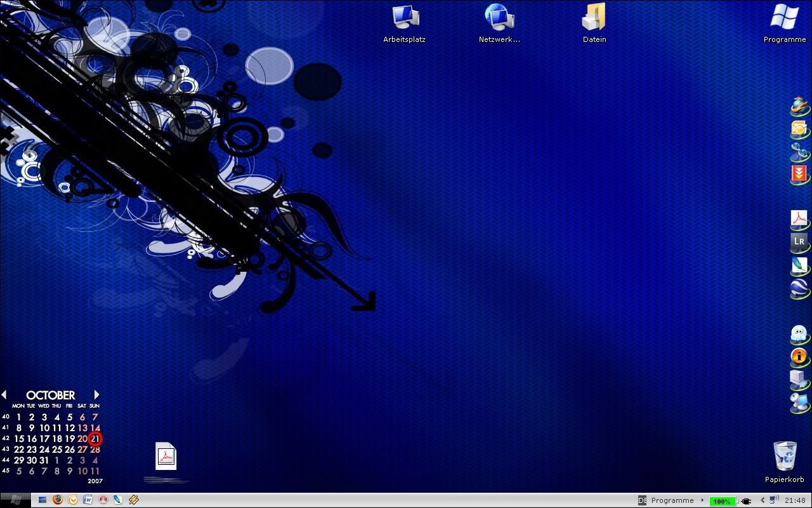Click the Windows Start button
This screenshot has width=812, height=508.
15,500
